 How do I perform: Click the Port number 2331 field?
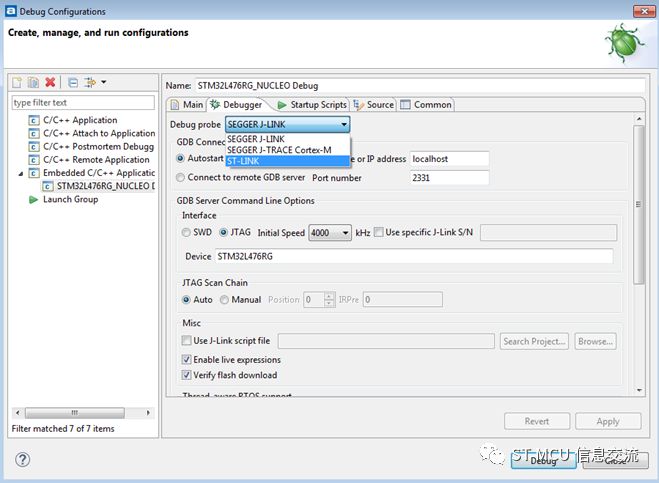449,178
